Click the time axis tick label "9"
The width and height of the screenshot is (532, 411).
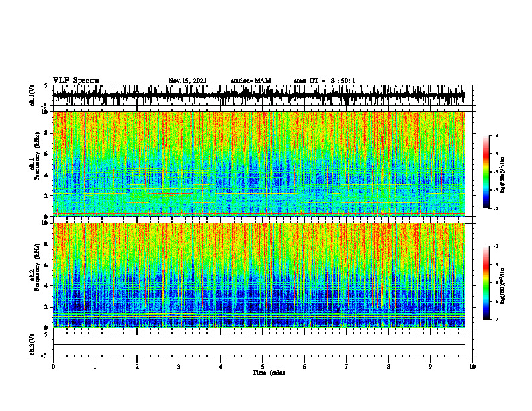(430, 367)
